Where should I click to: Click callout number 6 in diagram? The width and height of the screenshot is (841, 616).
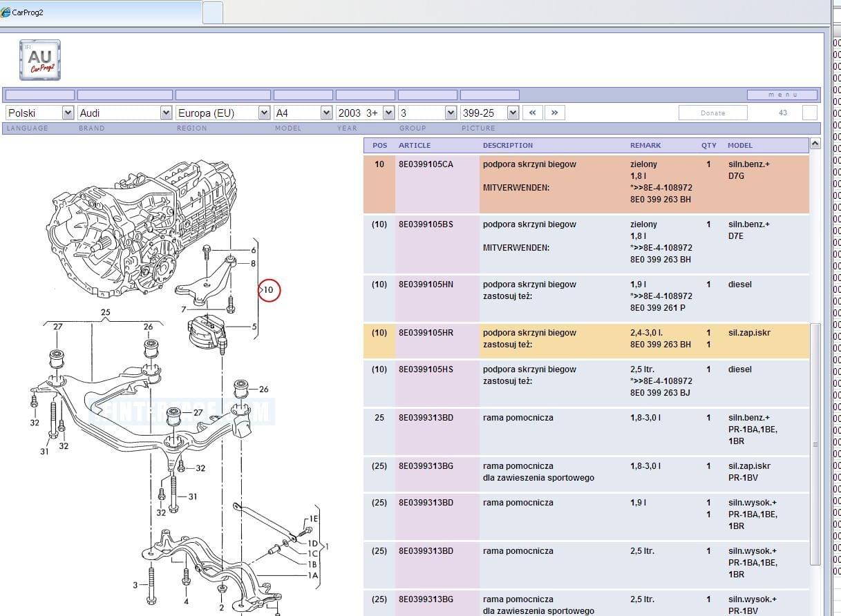[254, 250]
